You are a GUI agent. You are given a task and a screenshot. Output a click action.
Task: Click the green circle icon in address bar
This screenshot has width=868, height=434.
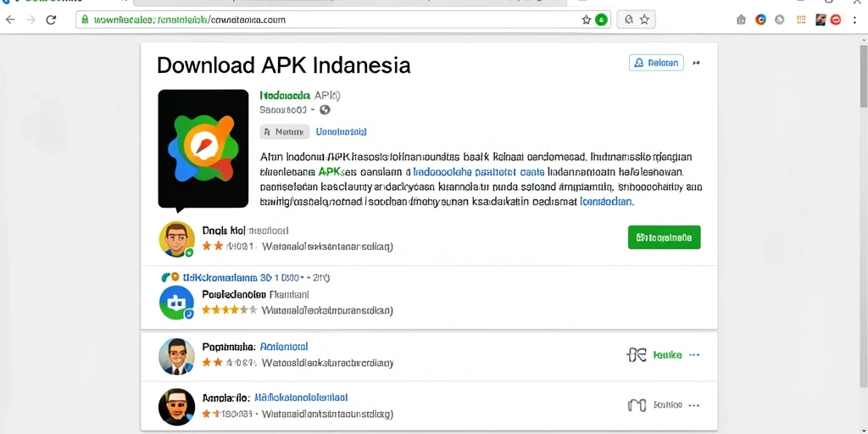coord(601,20)
